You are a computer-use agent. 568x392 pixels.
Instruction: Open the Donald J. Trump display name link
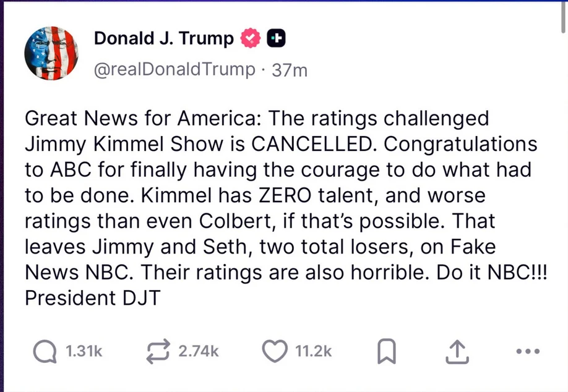(164, 39)
